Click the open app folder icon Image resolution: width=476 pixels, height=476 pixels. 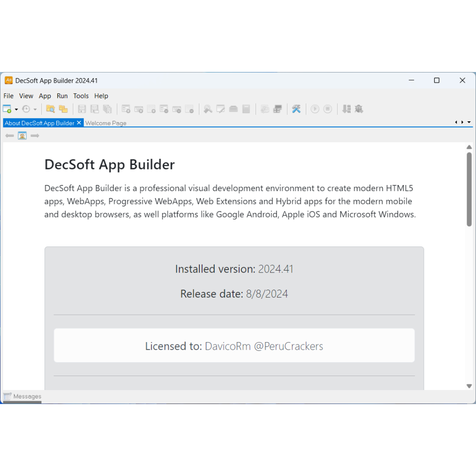point(50,109)
